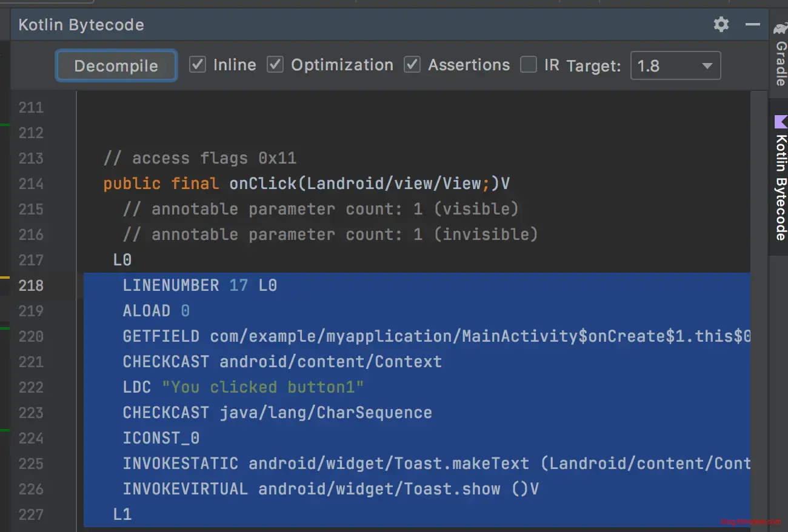Click the CHECKCAST java/lang/CharSequence line

pos(277,413)
